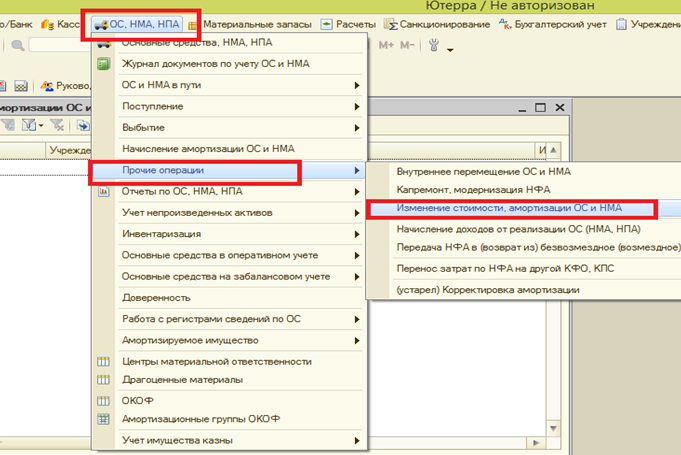Open the Доверенность item
This screenshot has height=455, width=681.
(156, 297)
